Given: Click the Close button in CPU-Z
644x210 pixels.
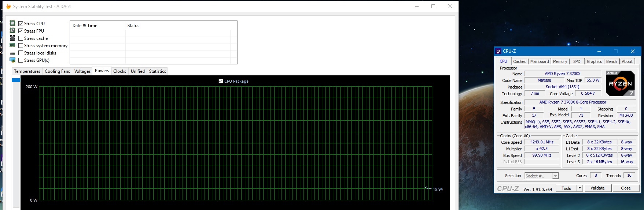Looking at the screenshot, I should pos(626,188).
